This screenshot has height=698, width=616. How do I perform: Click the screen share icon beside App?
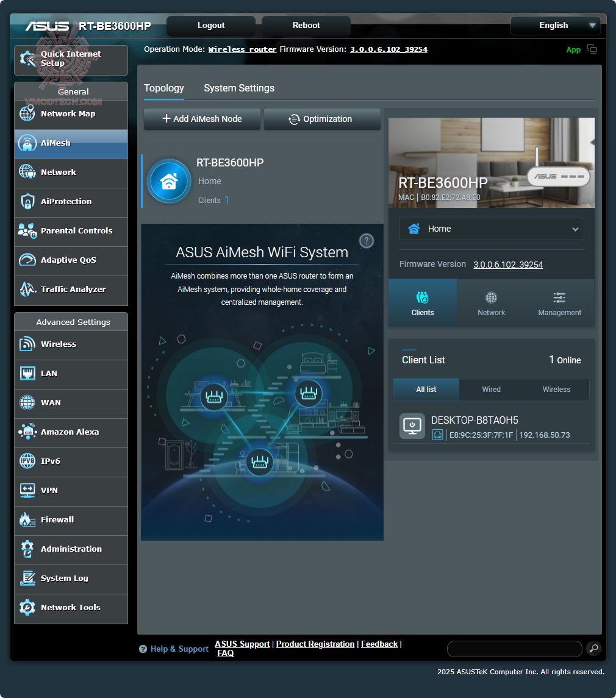coord(592,49)
